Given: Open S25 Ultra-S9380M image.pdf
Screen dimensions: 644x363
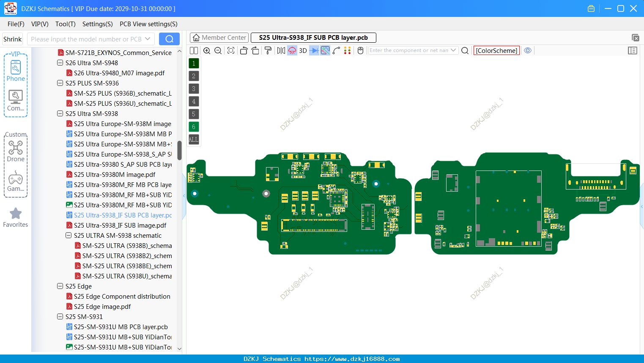Looking at the screenshot, I should (111, 174).
